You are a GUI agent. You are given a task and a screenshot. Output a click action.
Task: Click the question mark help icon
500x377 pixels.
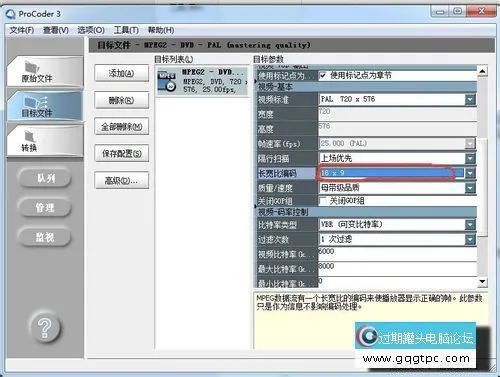click(x=45, y=328)
